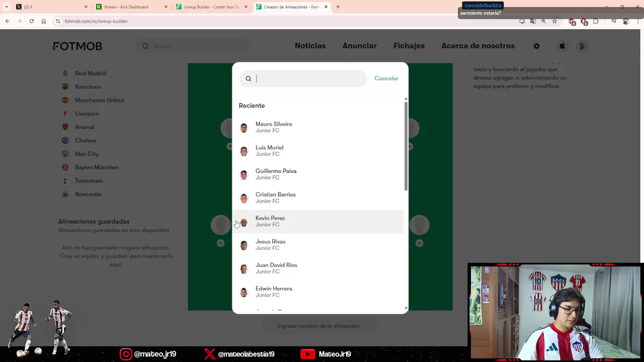This screenshot has width=644, height=362.
Task: Click the Buscar search box in header
Action: tap(193, 46)
